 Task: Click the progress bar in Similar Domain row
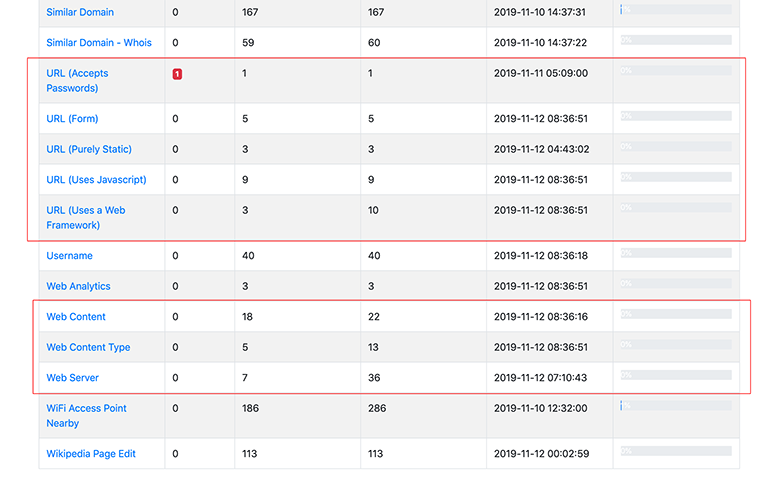click(x=676, y=10)
